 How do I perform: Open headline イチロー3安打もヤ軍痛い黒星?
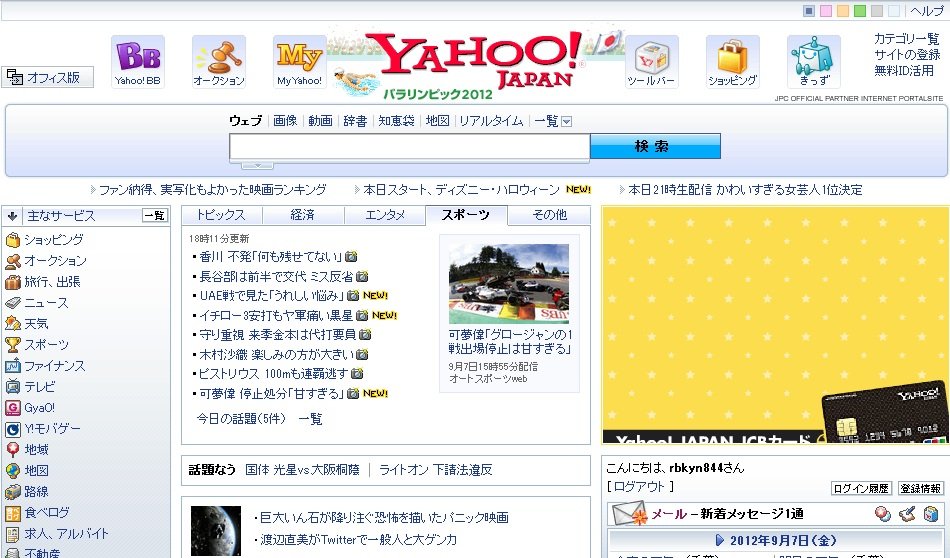coord(276,316)
